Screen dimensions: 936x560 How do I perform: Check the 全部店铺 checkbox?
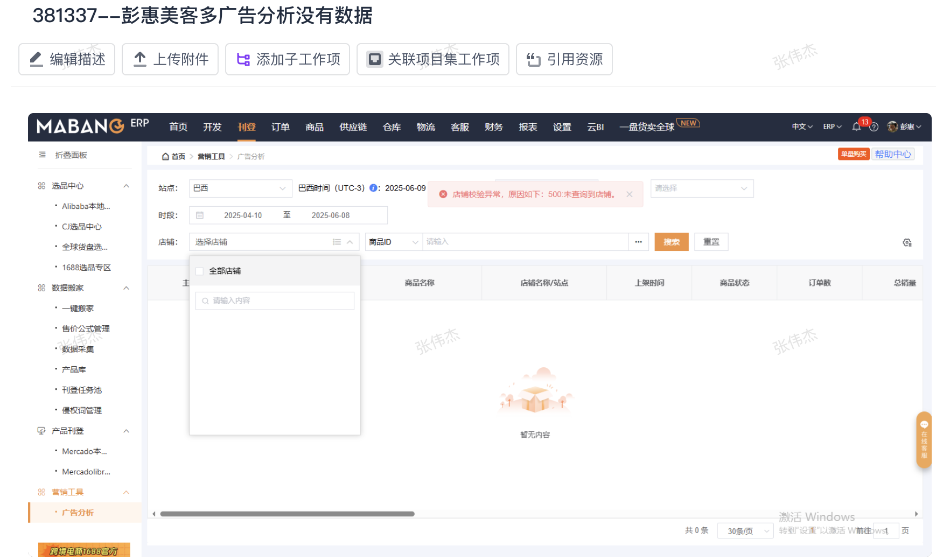click(x=200, y=271)
